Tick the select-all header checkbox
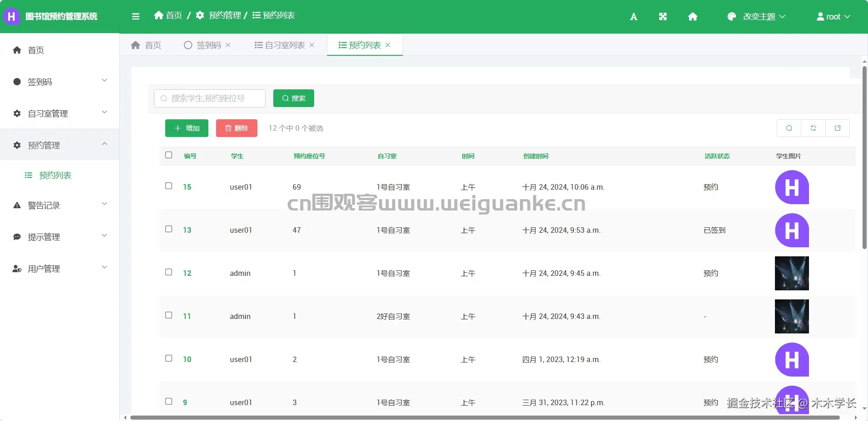This screenshot has width=868, height=421. pos(169,155)
